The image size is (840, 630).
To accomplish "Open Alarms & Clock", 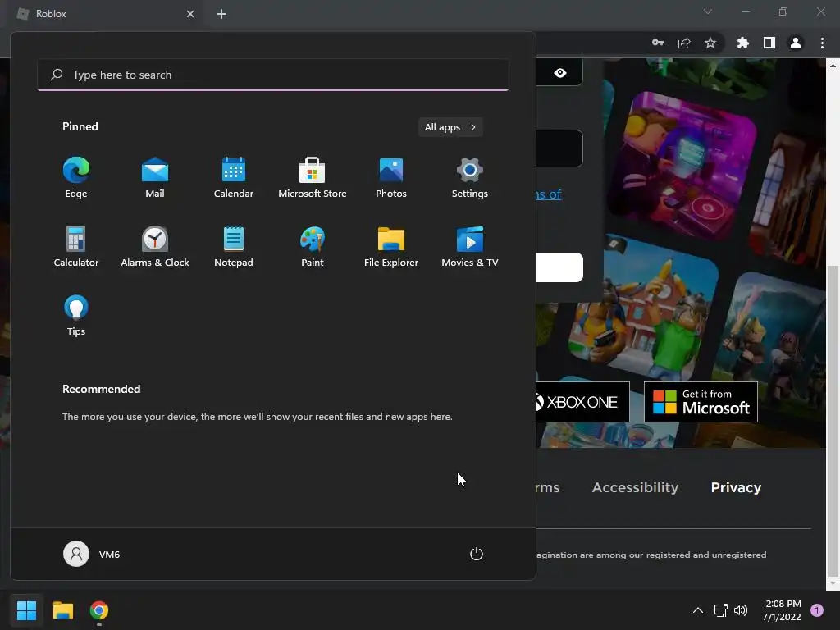I will 155,246.
